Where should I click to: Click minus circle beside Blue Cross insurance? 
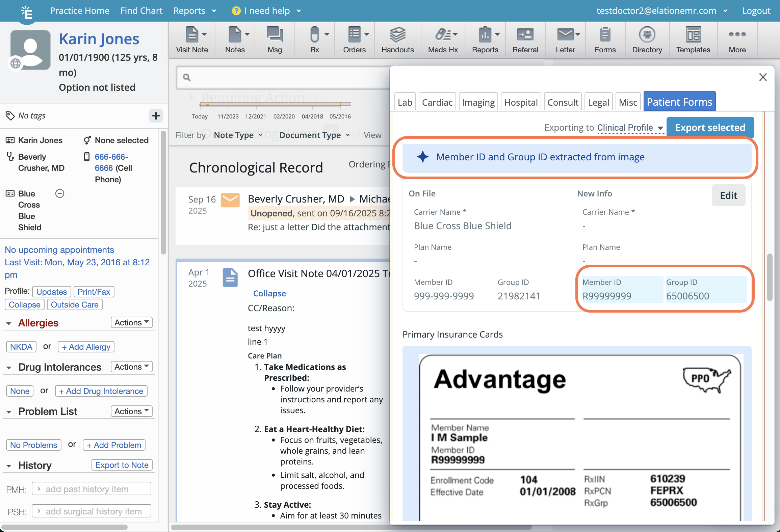60,193
